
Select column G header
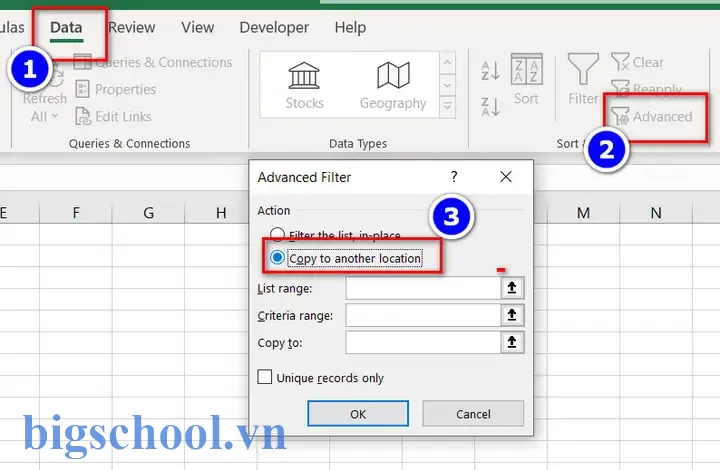pos(148,213)
